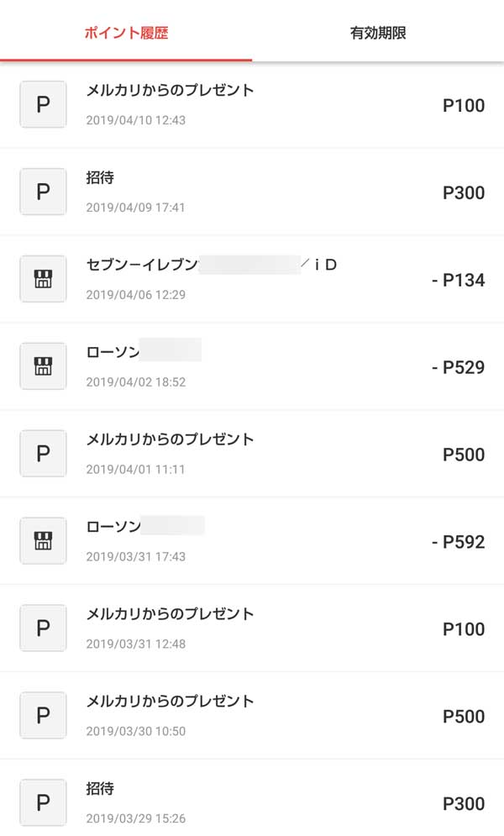Click the - P592 amount

coord(458,543)
